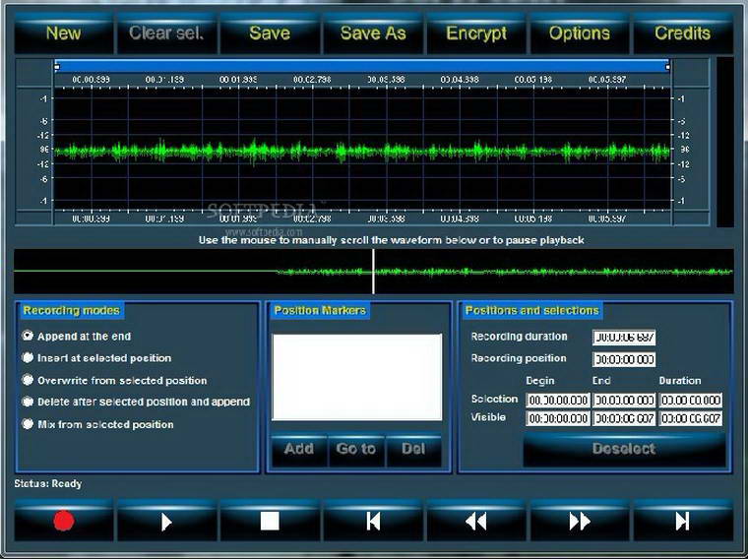748x560 pixels.
Task: Rewind the recording
Action: (476, 521)
